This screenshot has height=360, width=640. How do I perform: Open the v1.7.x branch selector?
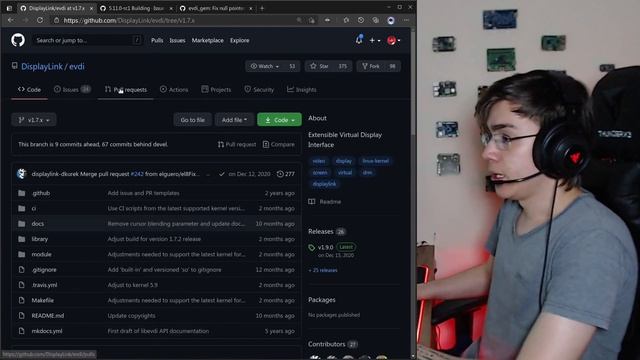[x=34, y=120]
